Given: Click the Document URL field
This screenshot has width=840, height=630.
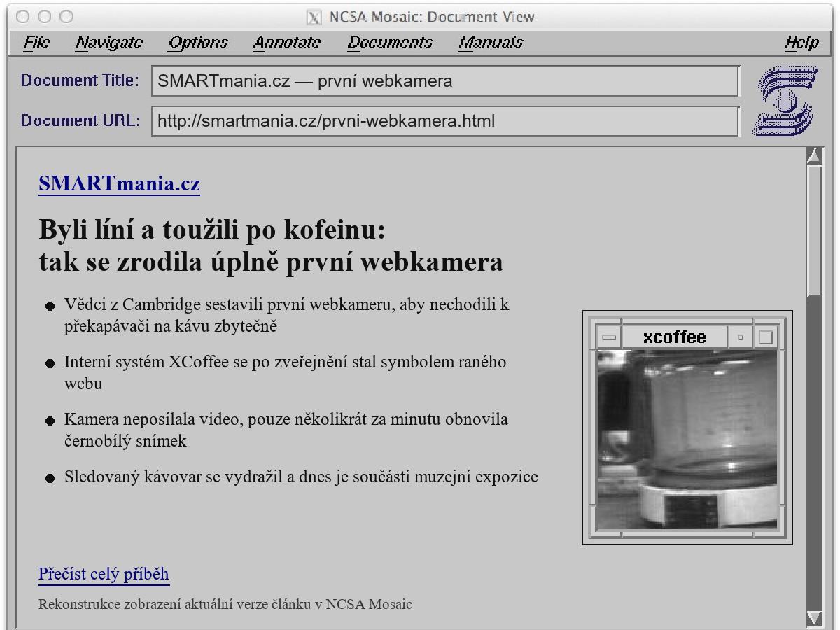Looking at the screenshot, I should click(x=445, y=121).
